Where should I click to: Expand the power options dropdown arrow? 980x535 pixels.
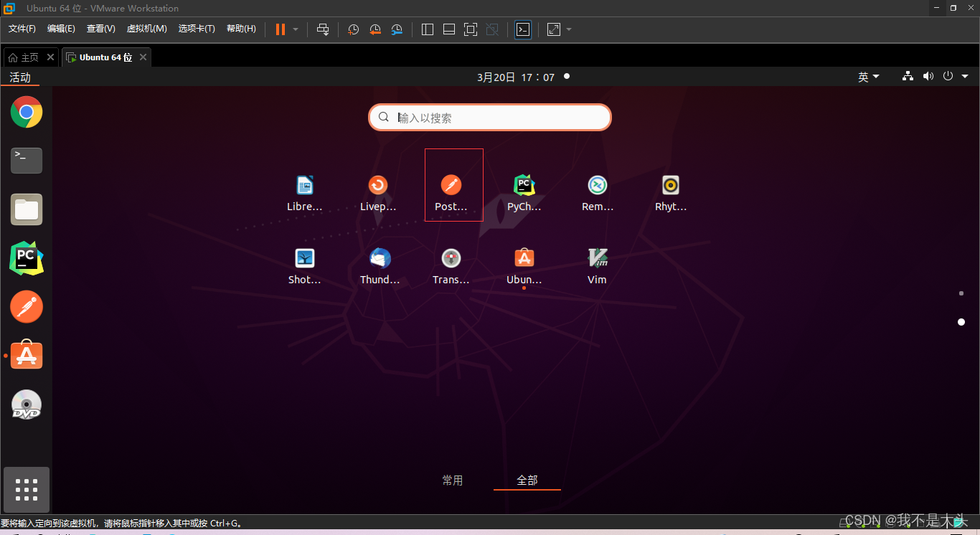pyautogui.click(x=296, y=29)
